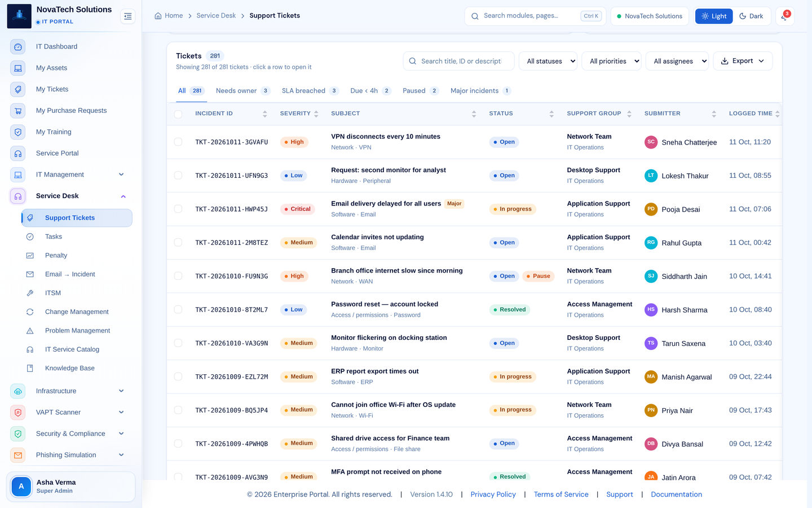The image size is (812, 508).
Task: Click the NovaTech Solutions logo icon
Action: point(19,16)
